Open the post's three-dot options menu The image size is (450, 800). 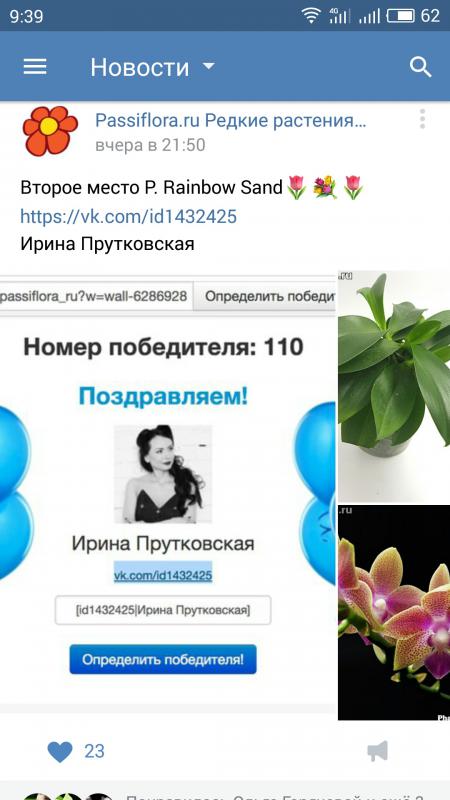pos(422,119)
